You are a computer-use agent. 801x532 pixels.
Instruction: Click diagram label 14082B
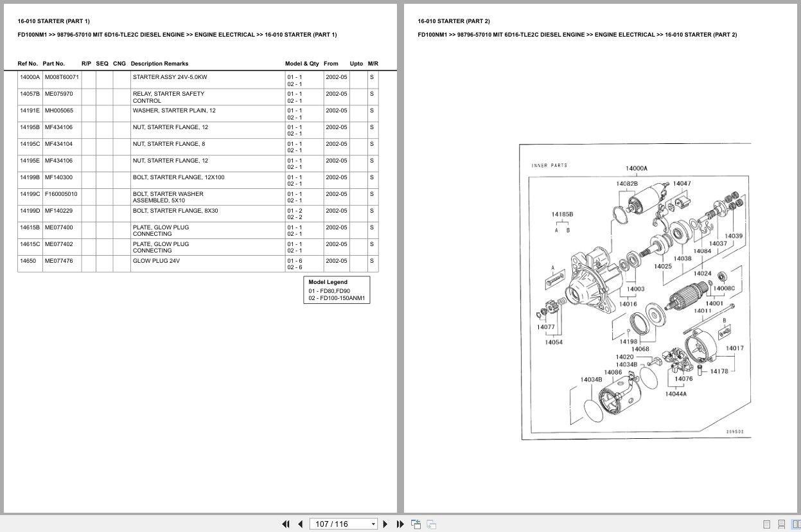(x=627, y=184)
